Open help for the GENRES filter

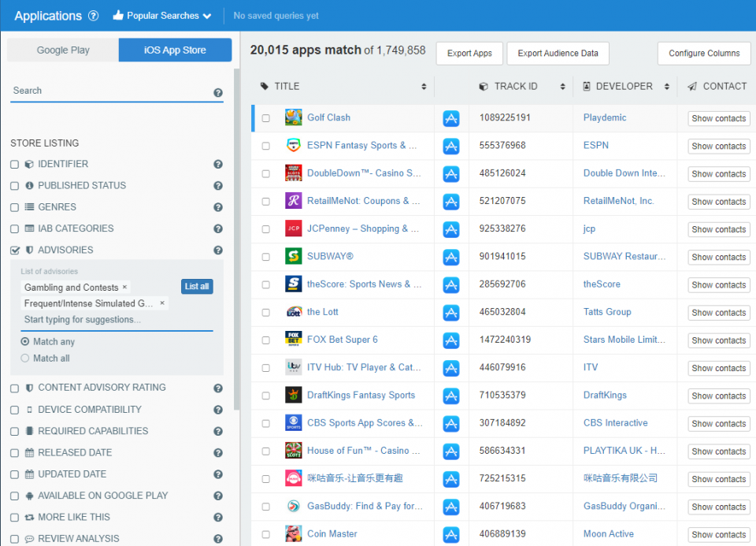pos(218,207)
